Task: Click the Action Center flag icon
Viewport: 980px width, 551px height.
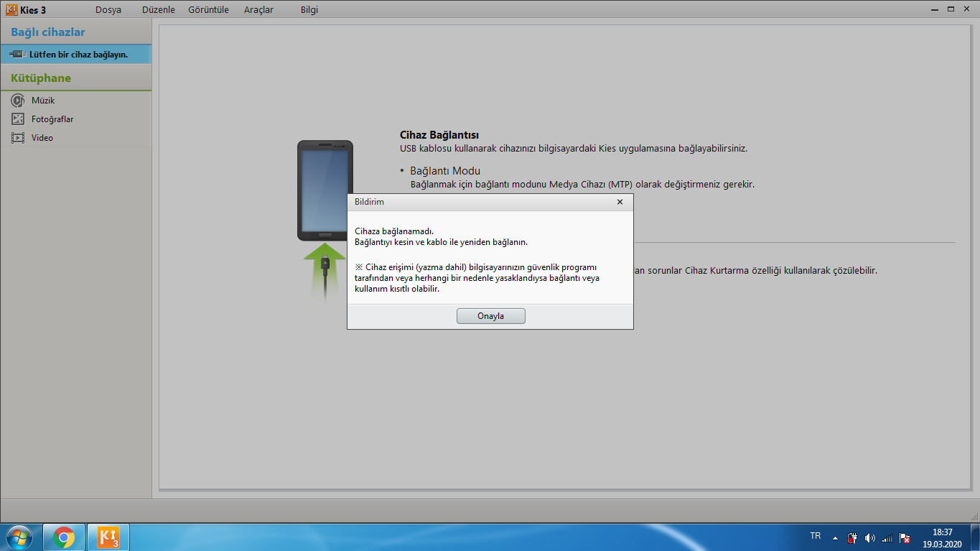Action: pos(905,537)
